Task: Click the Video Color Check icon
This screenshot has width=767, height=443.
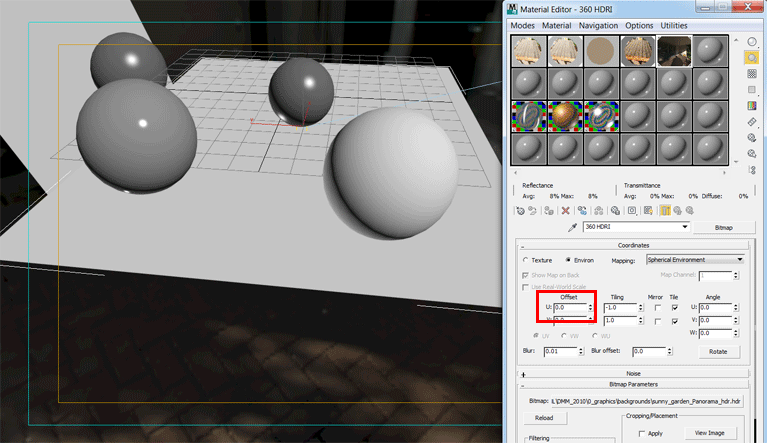Action: click(752, 106)
